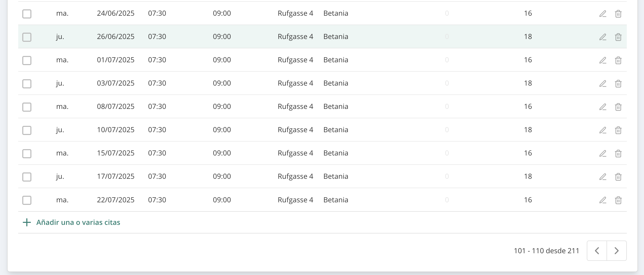The width and height of the screenshot is (644, 275).
Task: Click the 03/07/2025 date cell
Action: [x=116, y=83]
